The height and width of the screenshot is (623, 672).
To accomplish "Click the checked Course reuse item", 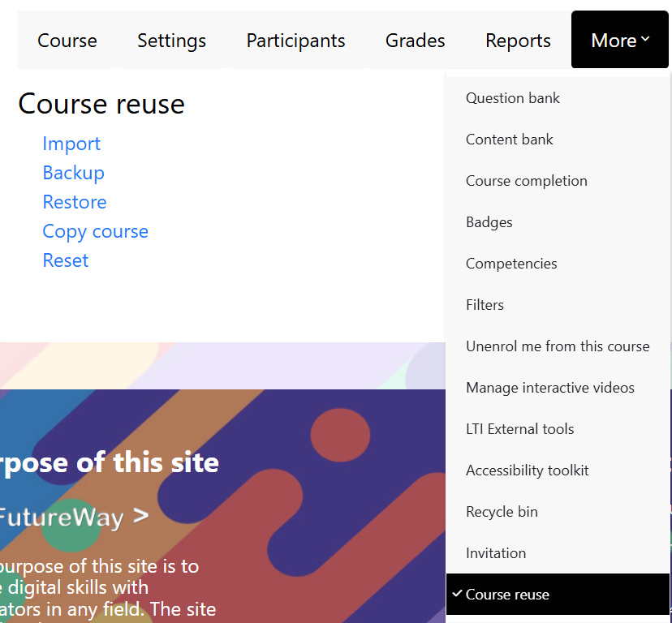I will [558, 595].
